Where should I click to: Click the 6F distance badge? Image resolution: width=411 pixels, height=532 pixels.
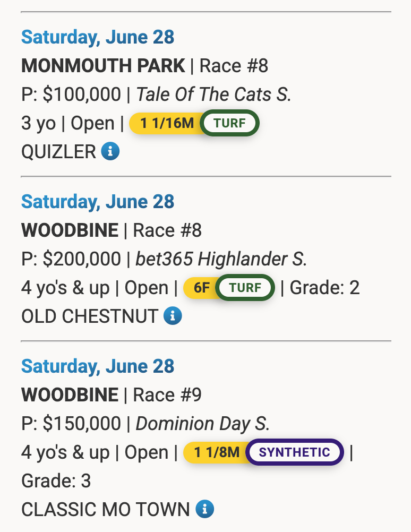[201, 287]
